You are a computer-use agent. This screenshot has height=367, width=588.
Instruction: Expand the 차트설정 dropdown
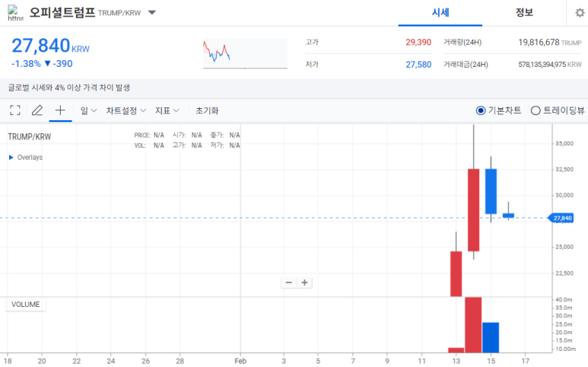point(126,110)
